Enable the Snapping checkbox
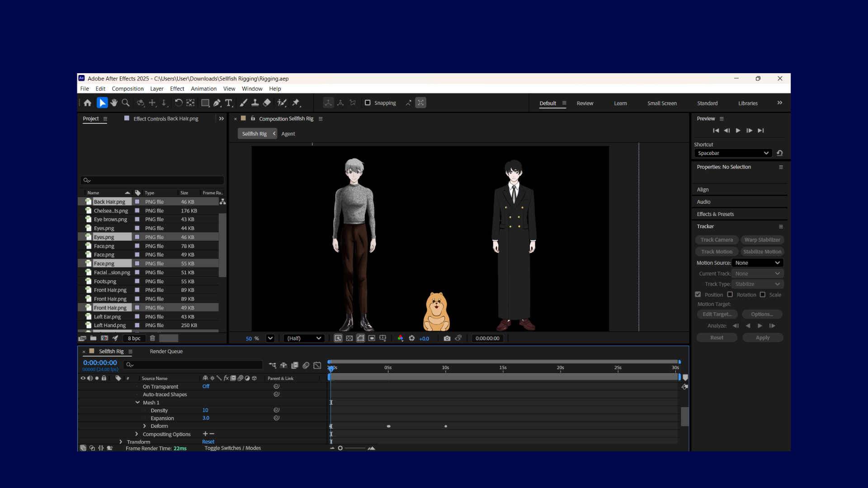Screen dimensions: 868x488 pos(368,103)
